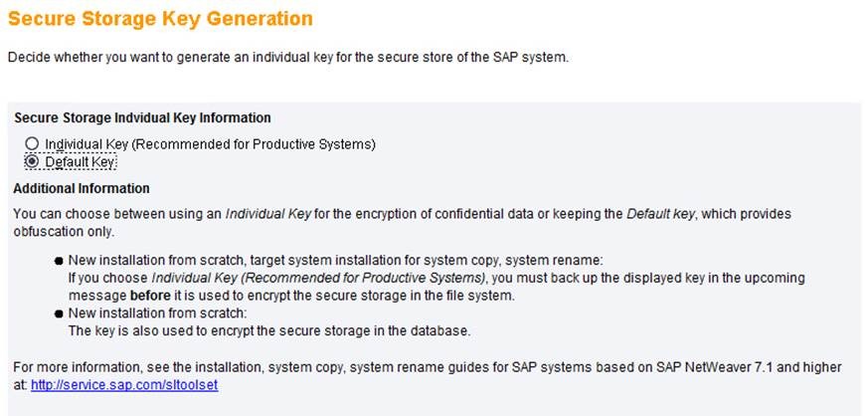Click the 'Individual Key (Recommended for Productive Systems)' option label

(211, 144)
